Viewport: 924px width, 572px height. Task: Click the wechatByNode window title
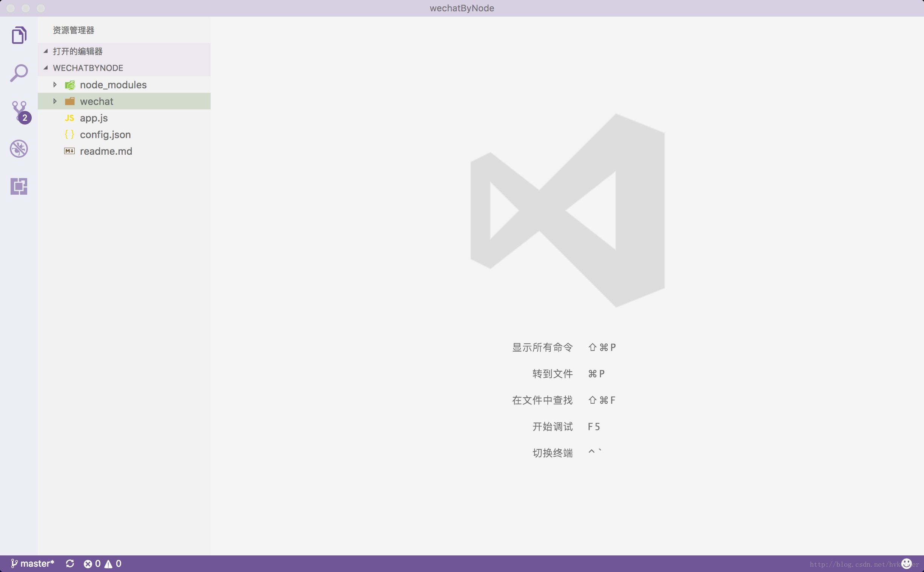click(462, 8)
